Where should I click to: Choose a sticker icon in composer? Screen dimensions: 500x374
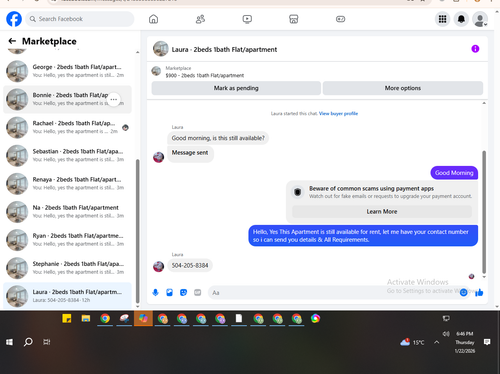pyautogui.click(x=183, y=293)
